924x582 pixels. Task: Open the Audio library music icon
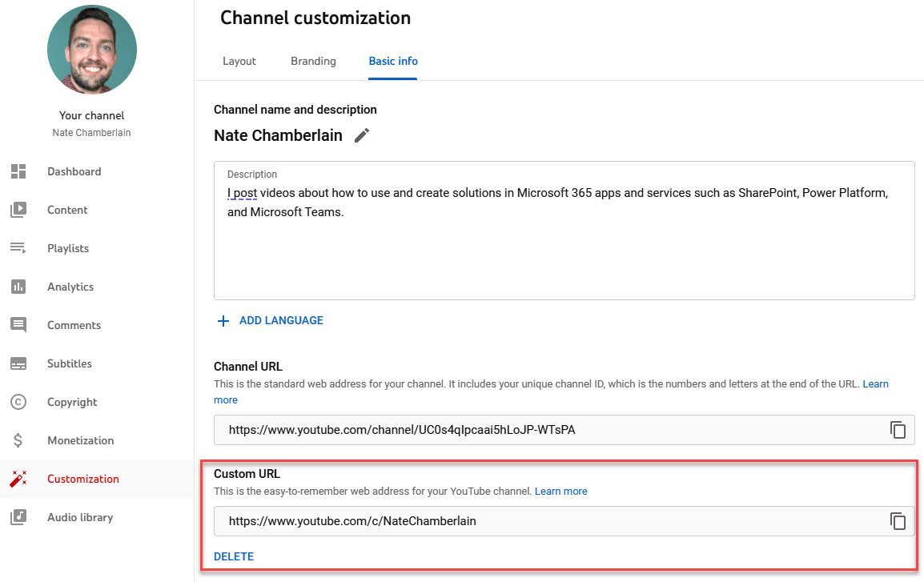point(18,517)
